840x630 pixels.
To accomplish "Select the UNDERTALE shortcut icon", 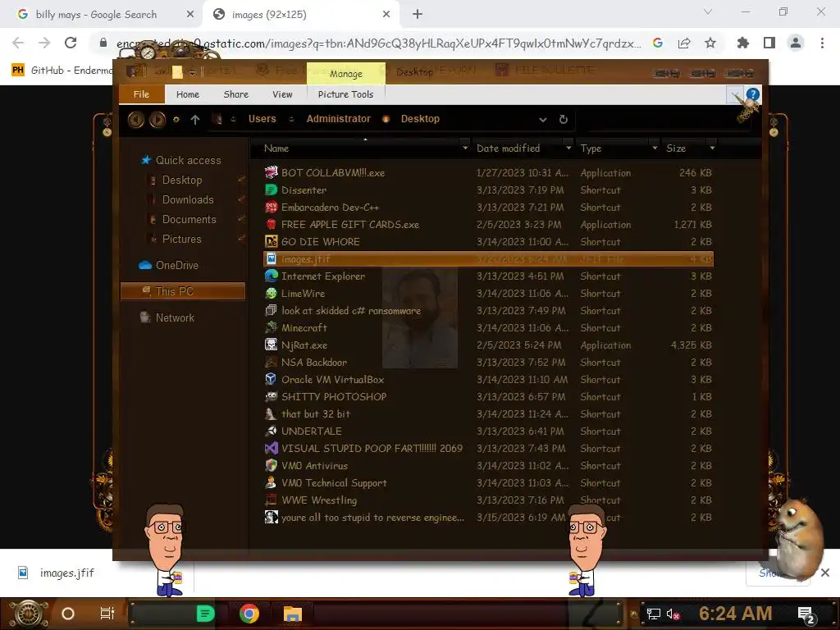I will coord(271,431).
